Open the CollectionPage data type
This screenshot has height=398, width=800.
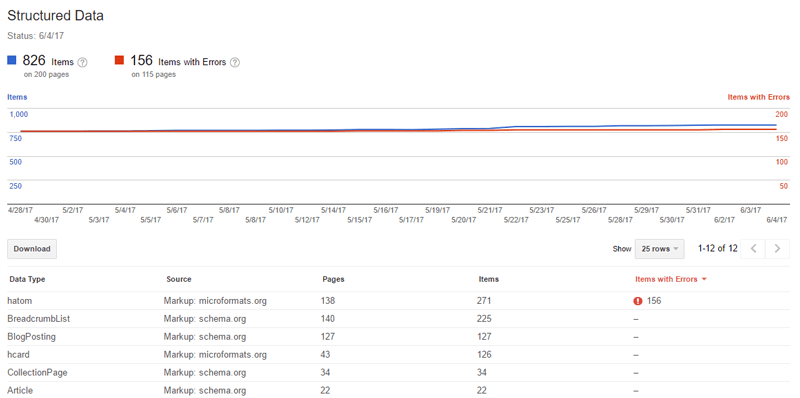click(37, 372)
